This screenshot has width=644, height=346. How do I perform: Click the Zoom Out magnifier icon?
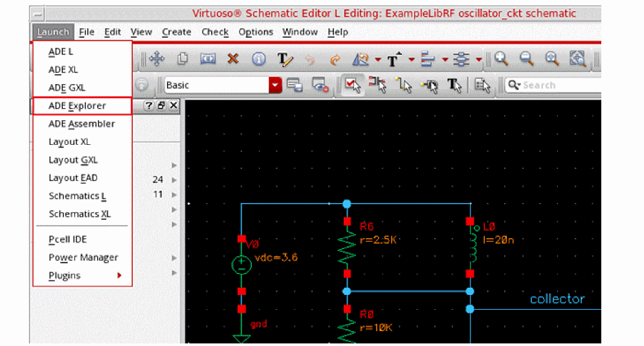click(527, 59)
